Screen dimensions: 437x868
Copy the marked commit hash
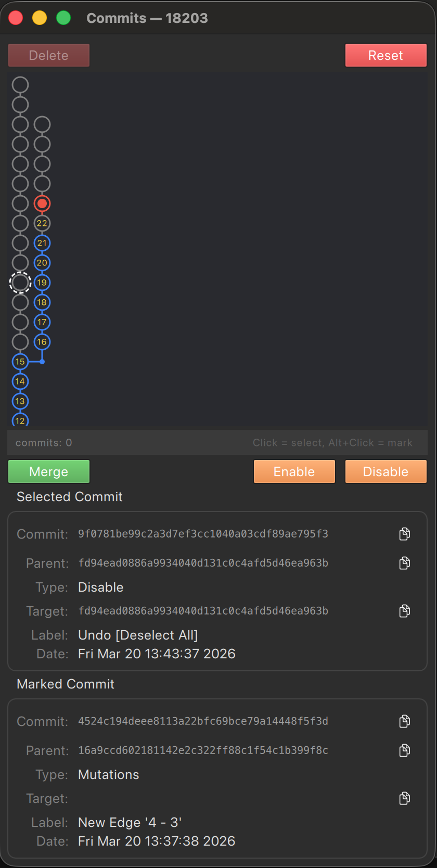(x=404, y=721)
